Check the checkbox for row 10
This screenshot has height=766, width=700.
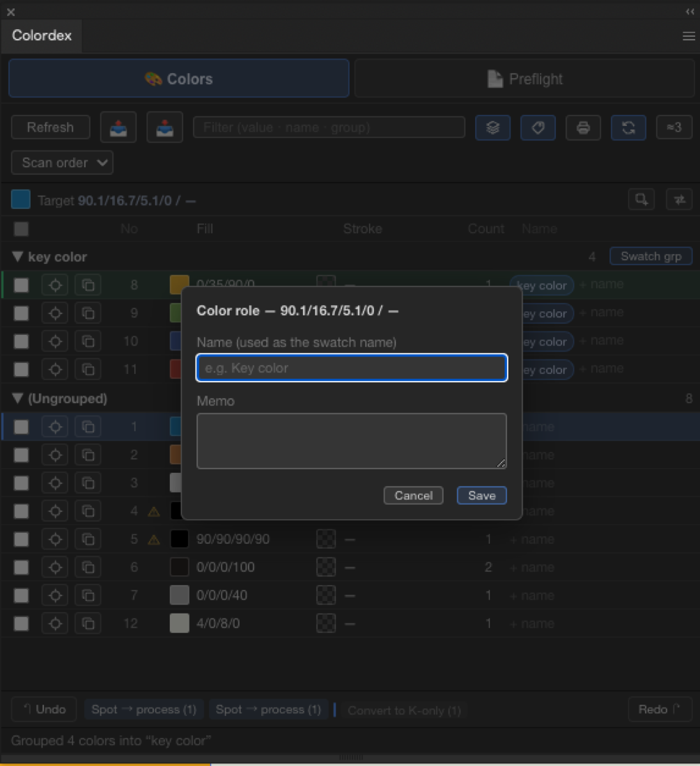pos(21,341)
